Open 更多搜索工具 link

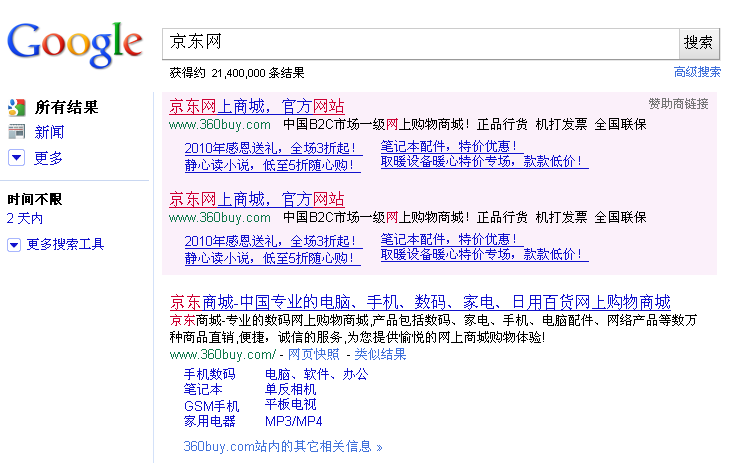65,244
